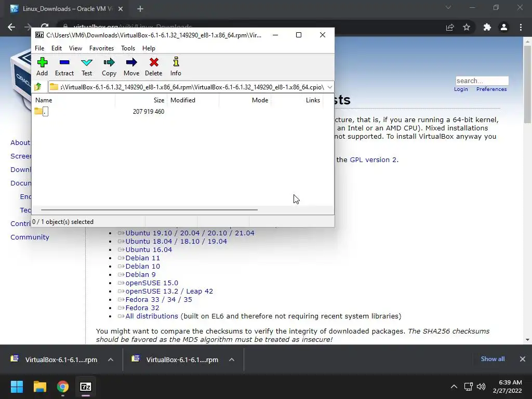532x399 pixels.
Task: Open the Debian 11 link
Action: click(x=142, y=258)
